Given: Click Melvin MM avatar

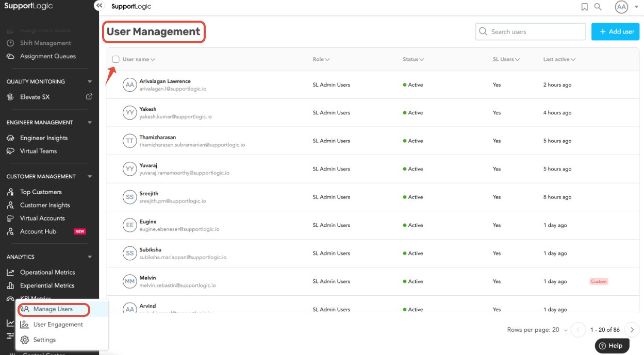Looking at the screenshot, I should click(x=130, y=281).
